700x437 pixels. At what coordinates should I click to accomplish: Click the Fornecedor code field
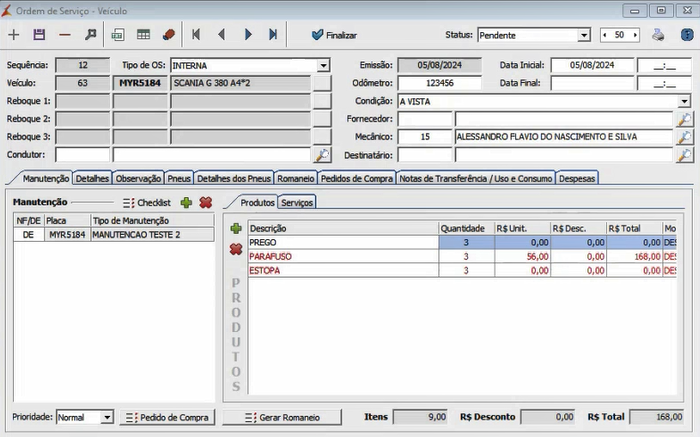click(x=425, y=119)
